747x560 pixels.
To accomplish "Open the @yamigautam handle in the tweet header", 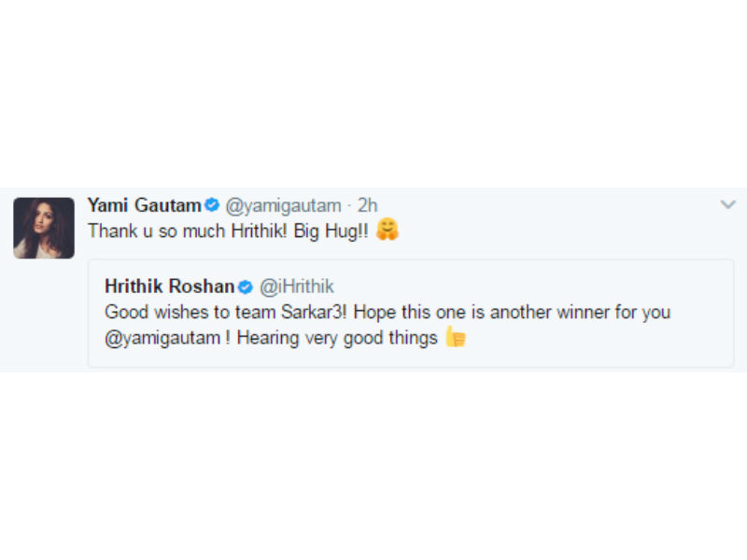I will pyautogui.click(x=283, y=205).
